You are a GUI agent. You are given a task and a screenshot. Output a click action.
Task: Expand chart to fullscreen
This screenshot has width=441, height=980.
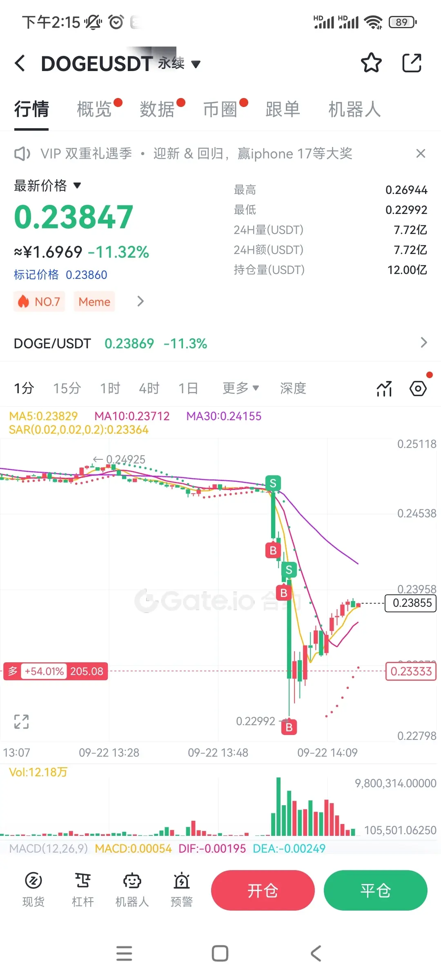[21, 722]
